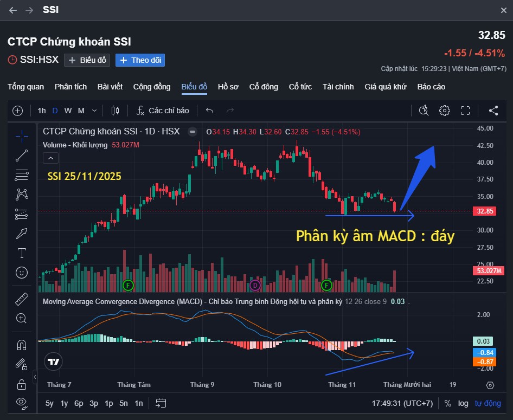Open the candlestick chart type selector
Screen dimensions: 513x420
coord(115,111)
